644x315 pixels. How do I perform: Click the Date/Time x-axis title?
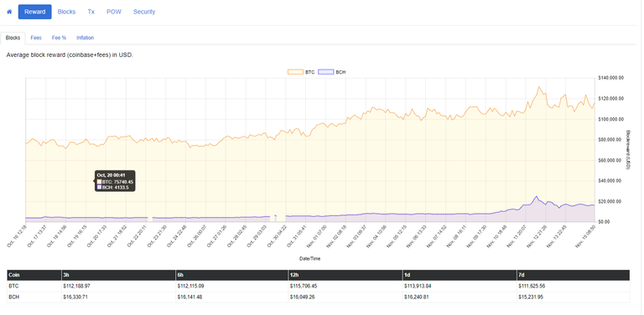click(x=309, y=259)
